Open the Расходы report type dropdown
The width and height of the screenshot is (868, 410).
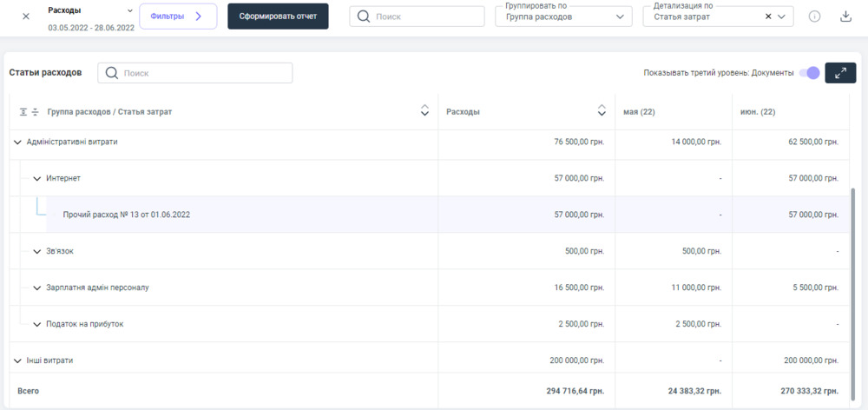[130, 10]
